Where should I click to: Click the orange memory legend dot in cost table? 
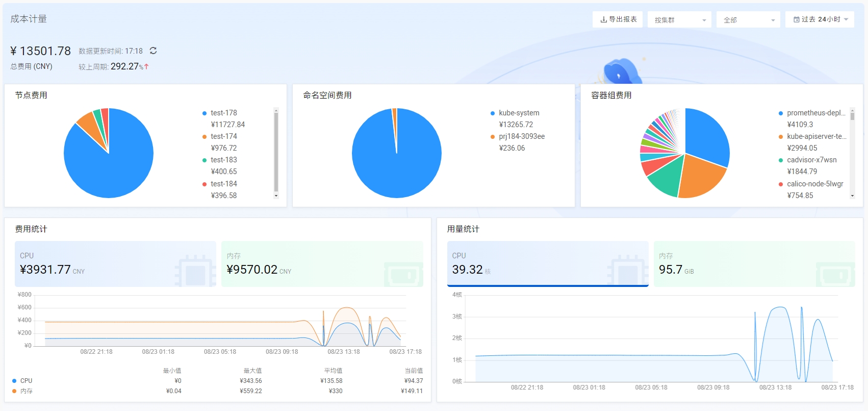point(14,391)
